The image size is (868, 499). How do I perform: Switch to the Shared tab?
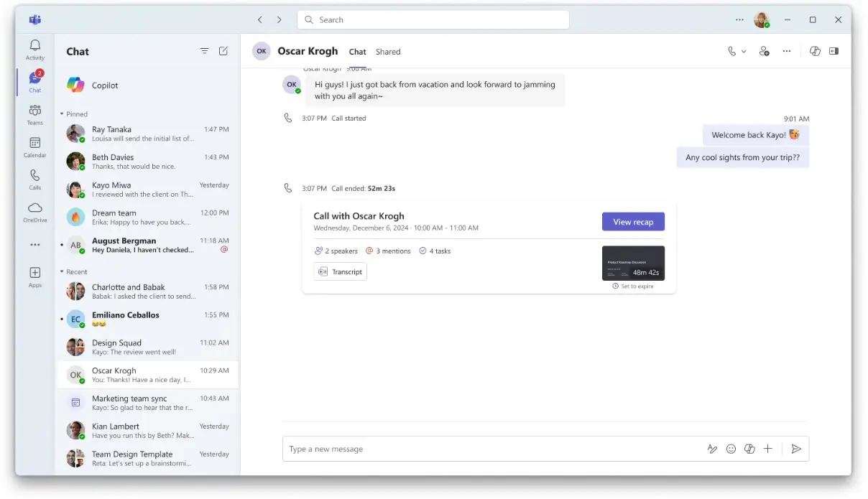pyautogui.click(x=388, y=52)
